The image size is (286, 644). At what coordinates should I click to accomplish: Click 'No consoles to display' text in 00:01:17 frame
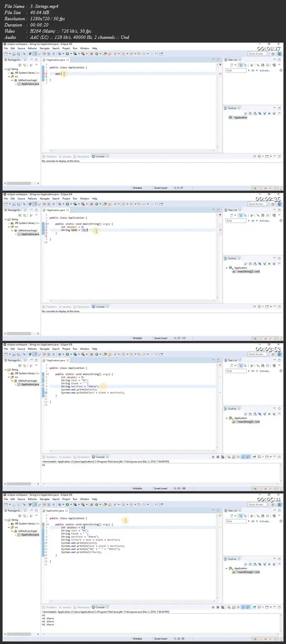tap(61, 161)
